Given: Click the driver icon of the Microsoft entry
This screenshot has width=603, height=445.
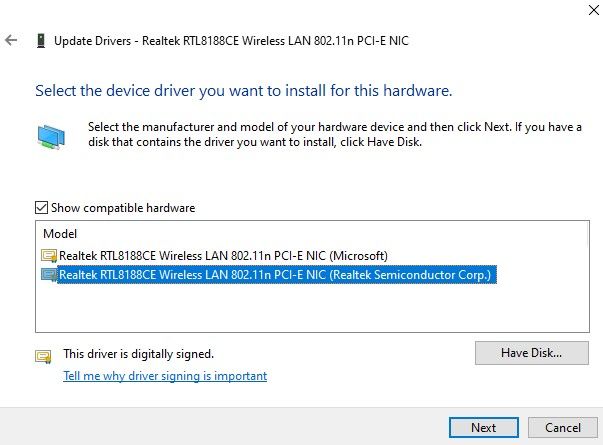Looking at the screenshot, I should pos(49,256).
